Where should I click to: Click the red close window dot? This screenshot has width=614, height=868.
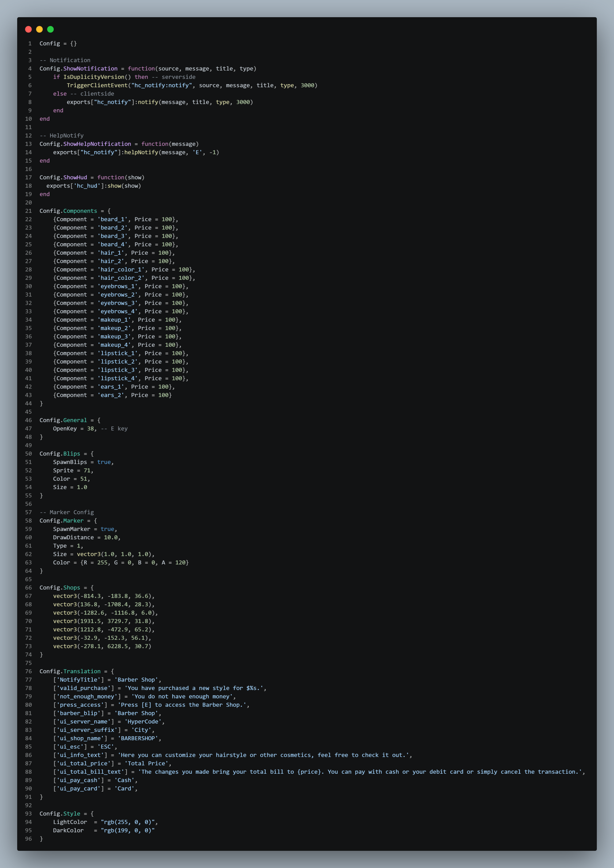click(x=28, y=29)
